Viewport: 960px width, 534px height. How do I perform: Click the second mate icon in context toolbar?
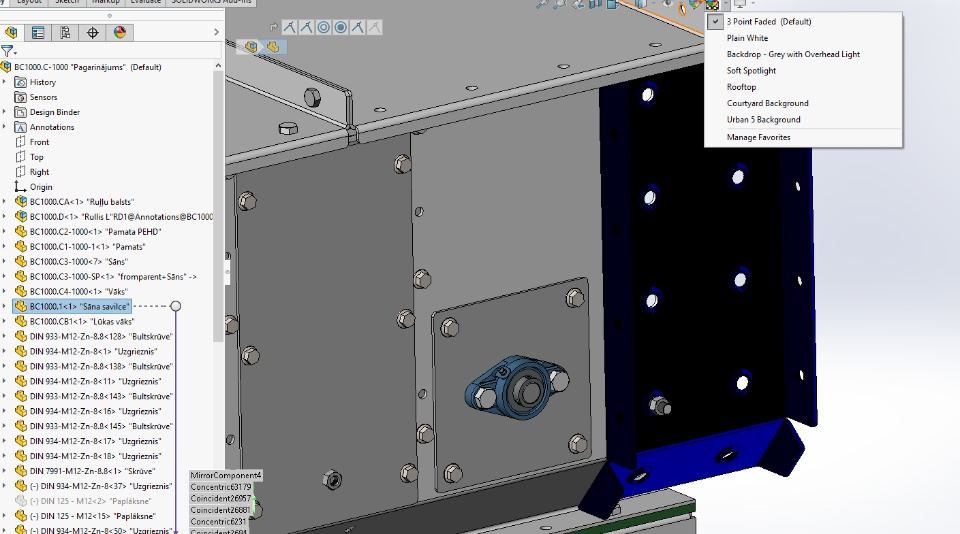pos(306,27)
